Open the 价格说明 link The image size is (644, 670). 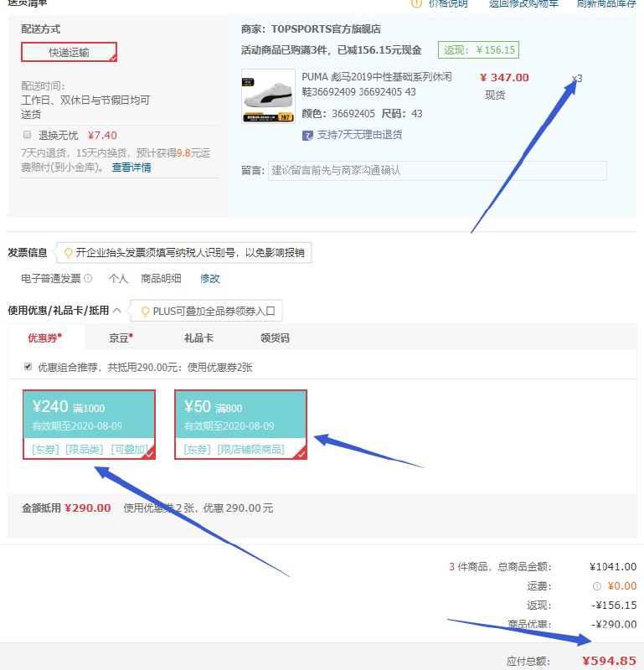pyautogui.click(x=448, y=3)
